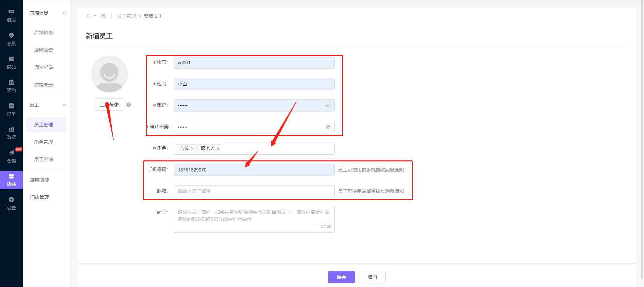Open the 角色 role selection box
Image resolution: width=644 pixels, height=287 pixels.
pos(254,148)
